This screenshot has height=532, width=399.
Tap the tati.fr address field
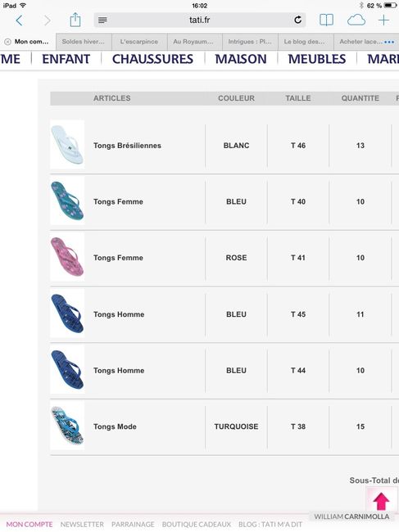coord(200,20)
